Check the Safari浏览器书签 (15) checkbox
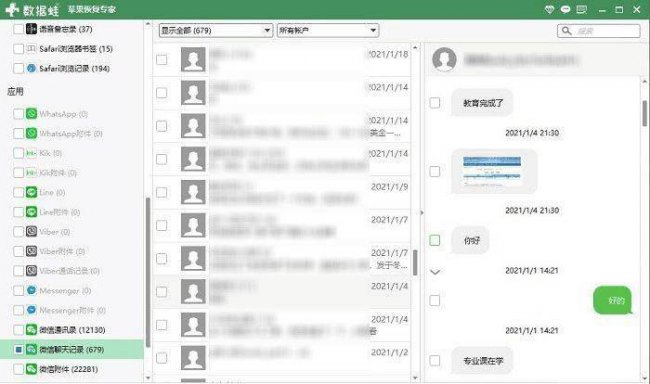The height and width of the screenshot is (384, 650). [18, 49]
